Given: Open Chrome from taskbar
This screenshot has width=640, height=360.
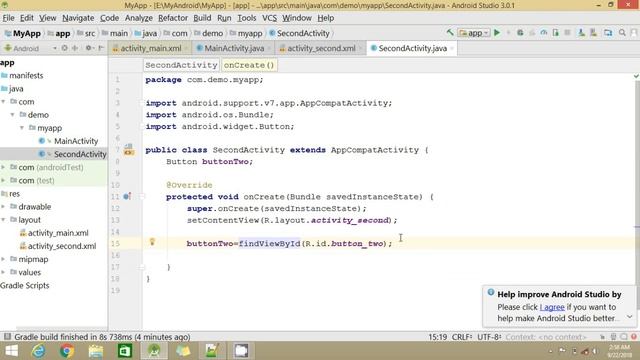Looking at the screenshot, I should 67,351.
